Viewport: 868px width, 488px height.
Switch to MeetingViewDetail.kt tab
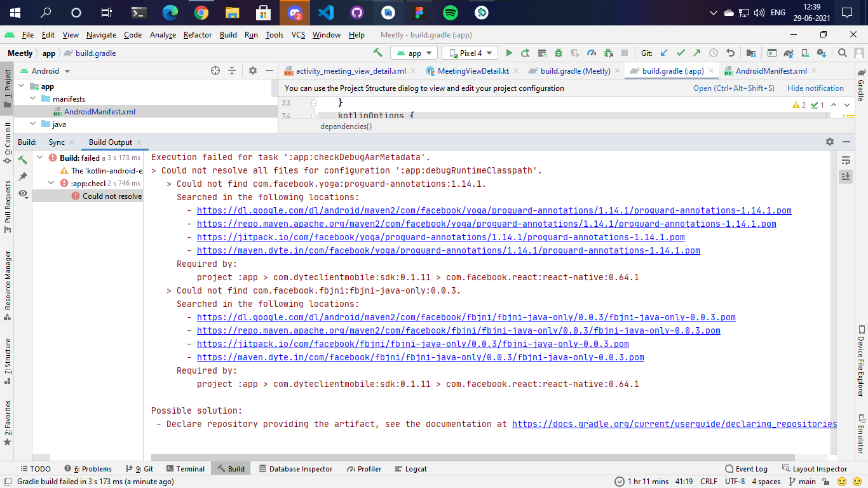[473, 71]
